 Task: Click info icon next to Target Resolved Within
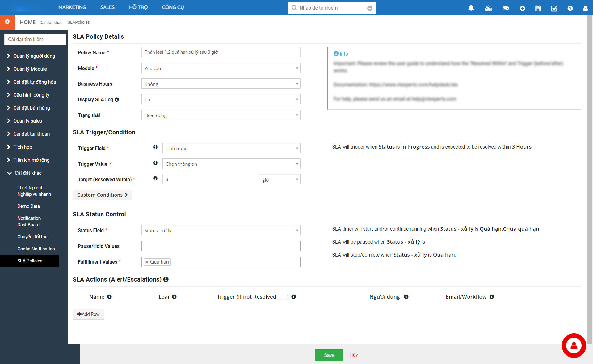click(155, 178)
